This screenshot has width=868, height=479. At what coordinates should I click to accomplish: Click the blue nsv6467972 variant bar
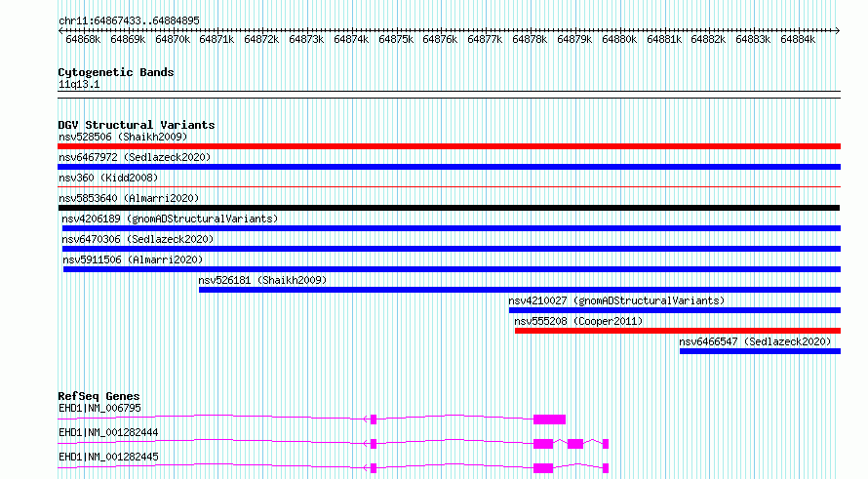click(x=449, y=167)
